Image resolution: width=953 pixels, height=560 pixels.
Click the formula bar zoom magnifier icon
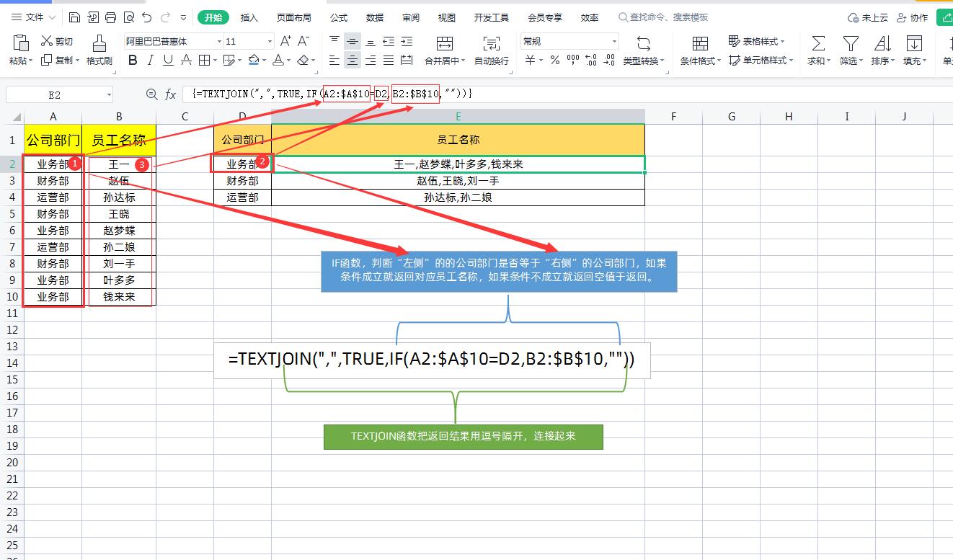pyautogui.click(x=151, y=94)
